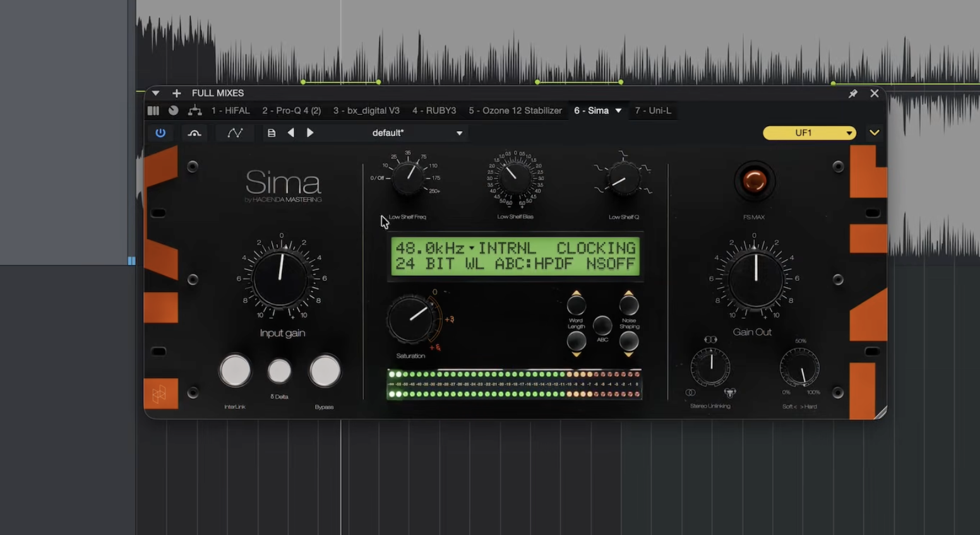Click the Saturation knob
980x535 pixels.
coord(411,319)
